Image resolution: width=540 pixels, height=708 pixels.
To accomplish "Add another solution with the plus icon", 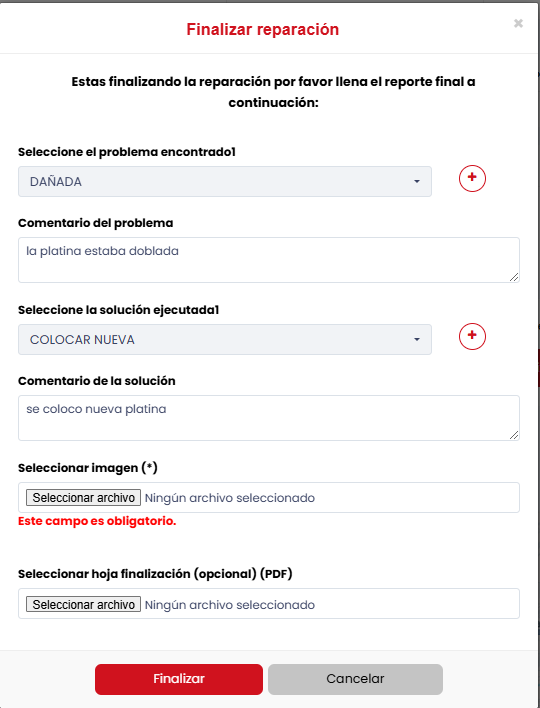I will [x=472, y=336].
